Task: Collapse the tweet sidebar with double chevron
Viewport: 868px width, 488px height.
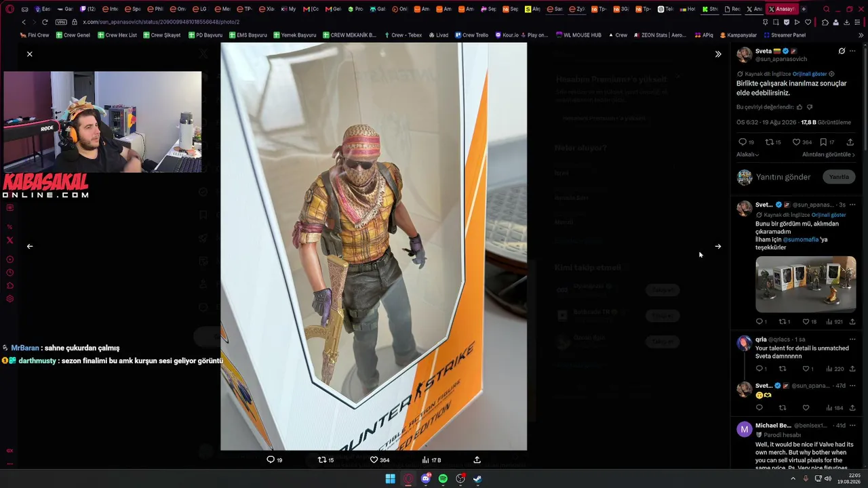Action: [718, 54]
